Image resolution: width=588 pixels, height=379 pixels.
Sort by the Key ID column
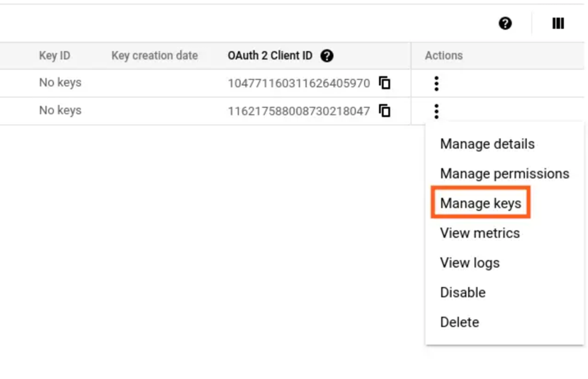pos(55,55)
